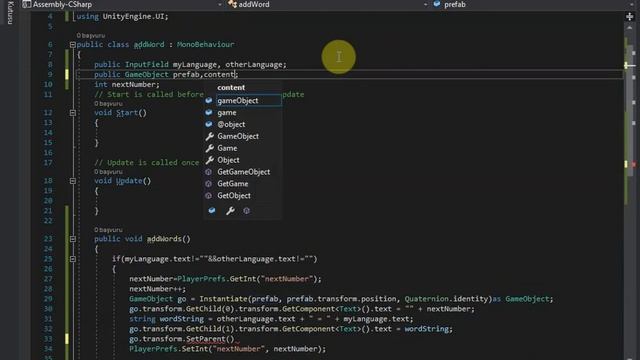640x360 pixels.
Task: Click the prefab field icon in navigation bar
Action: (x=437, y=4)
